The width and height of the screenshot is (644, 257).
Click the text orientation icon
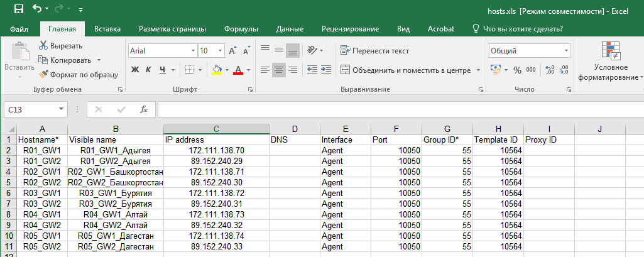(313, 50)
